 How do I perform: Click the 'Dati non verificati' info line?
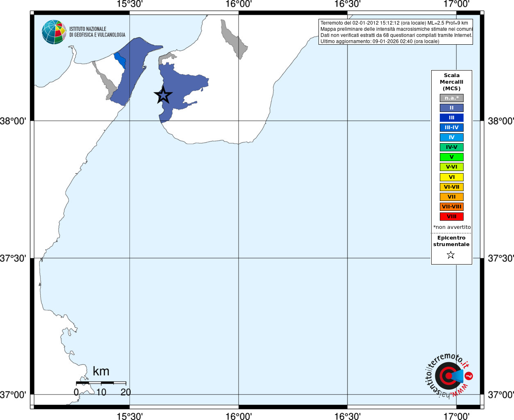point(396,35)
